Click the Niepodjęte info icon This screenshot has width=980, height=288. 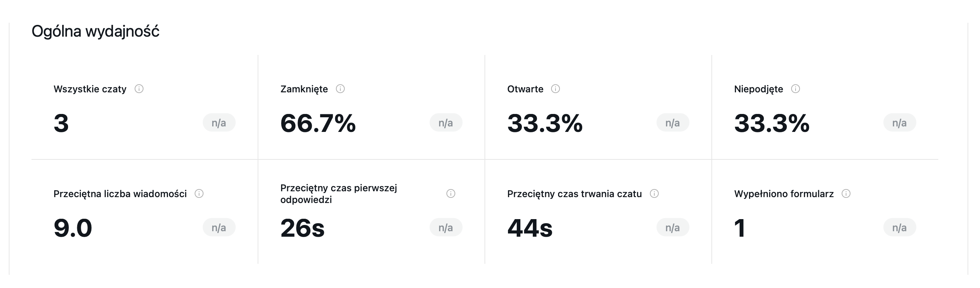(x=796, y=89)
